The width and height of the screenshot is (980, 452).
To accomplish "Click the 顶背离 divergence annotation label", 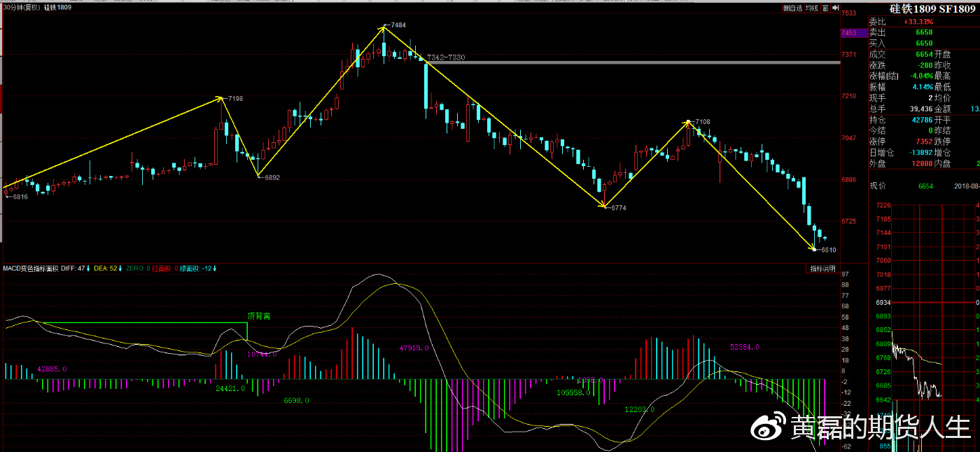I will pyautogui.click(x=258, y=316).
